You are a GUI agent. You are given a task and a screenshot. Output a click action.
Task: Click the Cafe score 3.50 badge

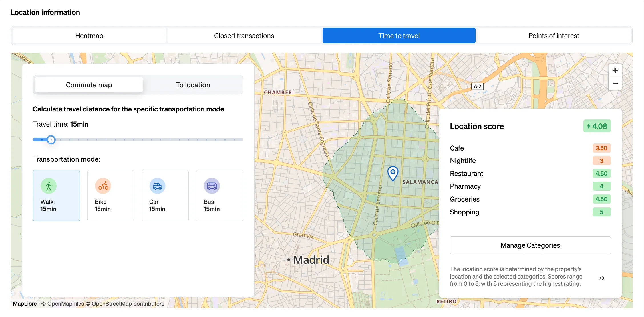pos(601,148)
